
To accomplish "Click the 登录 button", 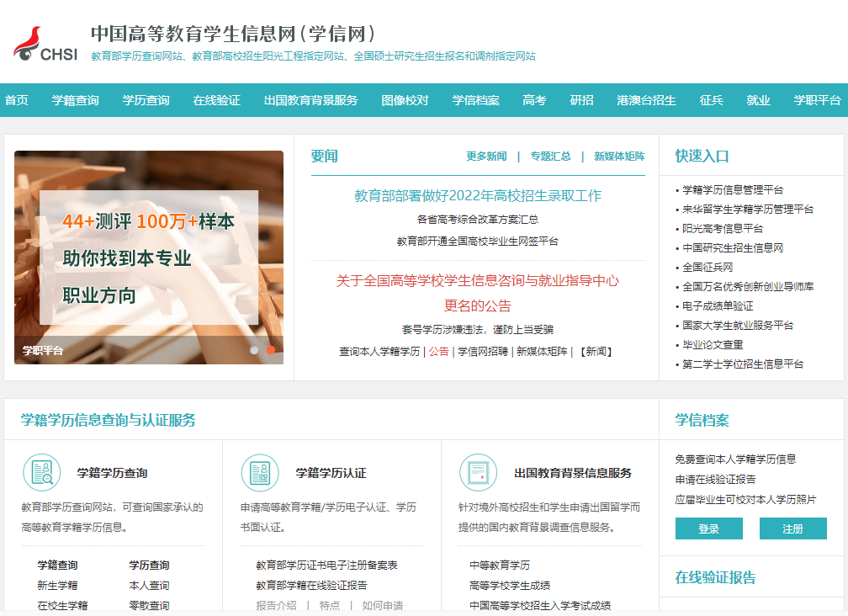I will [x=709, y=528].
